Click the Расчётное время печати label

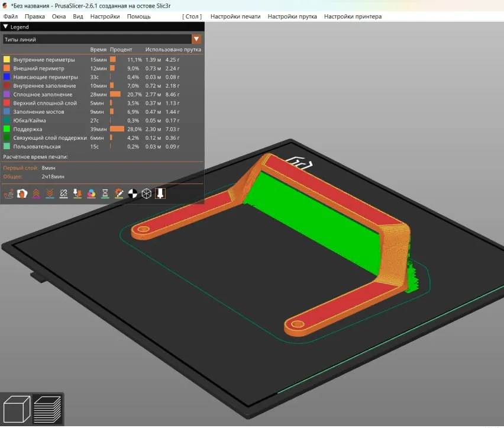[35, 157]
